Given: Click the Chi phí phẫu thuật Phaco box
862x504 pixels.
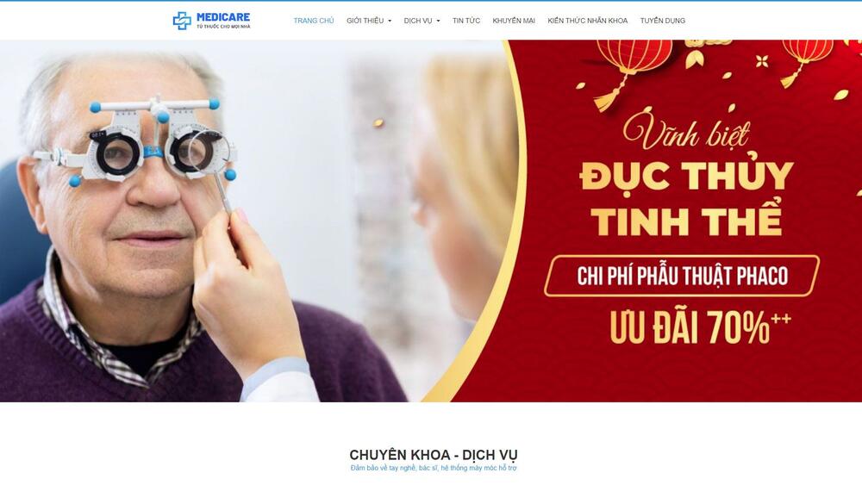Looking at the screenshot, I should (682, 276).
